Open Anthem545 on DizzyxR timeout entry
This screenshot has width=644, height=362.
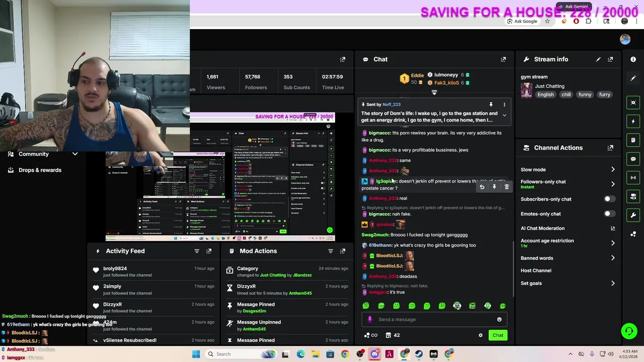(300, 293)
